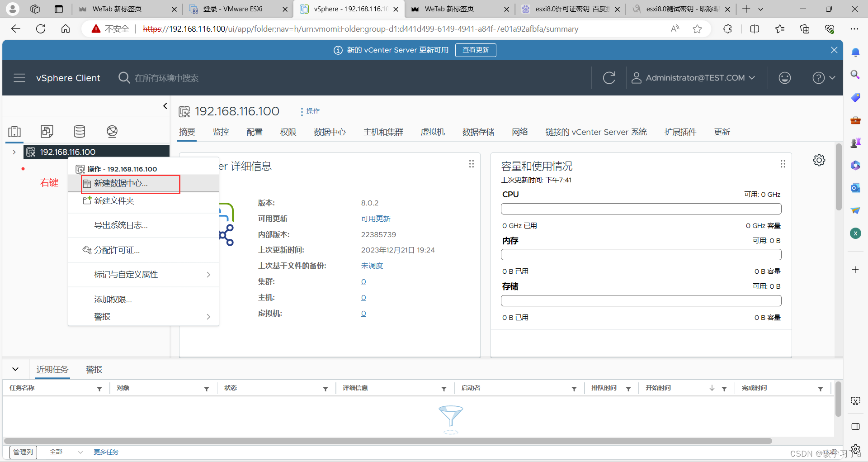Click the 未调度 backup link
The width and height of the screenshot is (868, 462).
[372, 266]
